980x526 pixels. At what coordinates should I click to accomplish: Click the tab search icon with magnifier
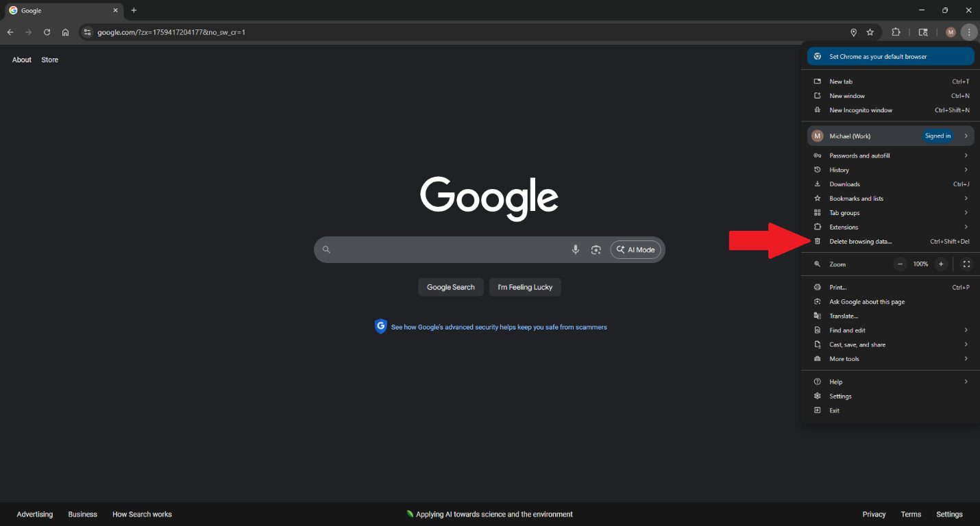[923, 32]
